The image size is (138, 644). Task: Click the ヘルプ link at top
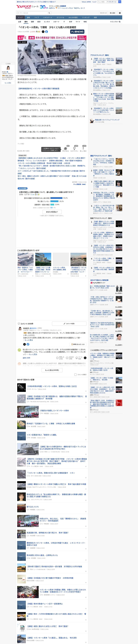[x=94, y=2]
